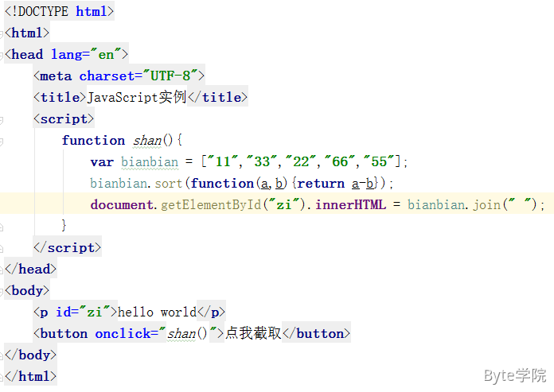Screen dimensions: 554x392
Task: Click the closing "</html>" tag
Action: tap(30, 376)
